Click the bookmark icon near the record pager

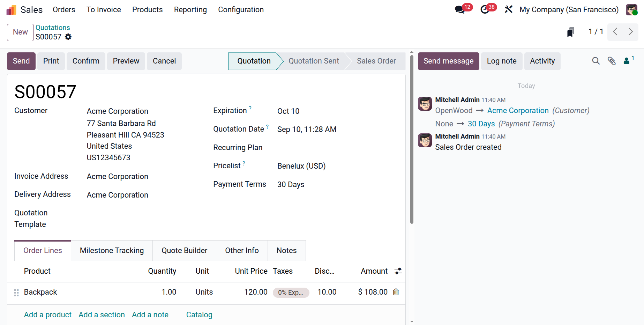[571, 32]
